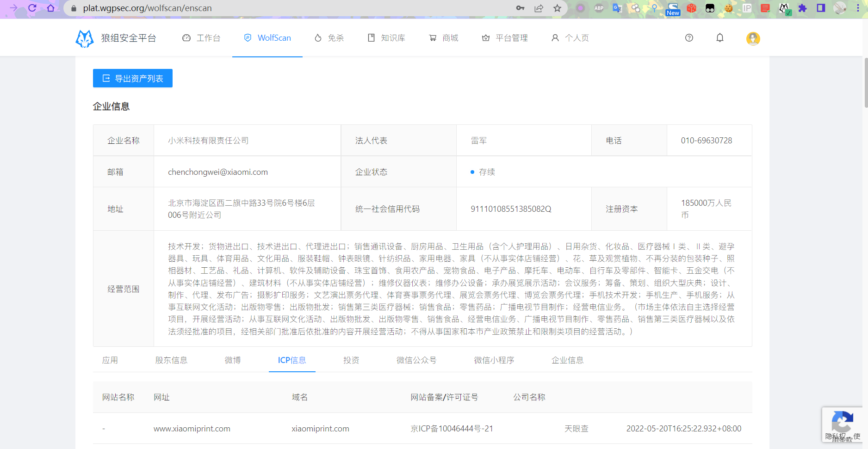Open the puzzle-piece extensions icon
The height and width of the screenshot is (449, 868).
tap(803, 8)
